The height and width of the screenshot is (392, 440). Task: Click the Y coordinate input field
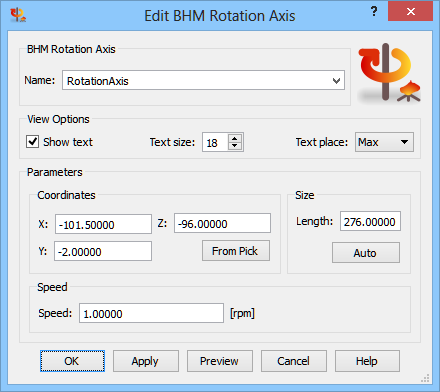pos(103,251)
